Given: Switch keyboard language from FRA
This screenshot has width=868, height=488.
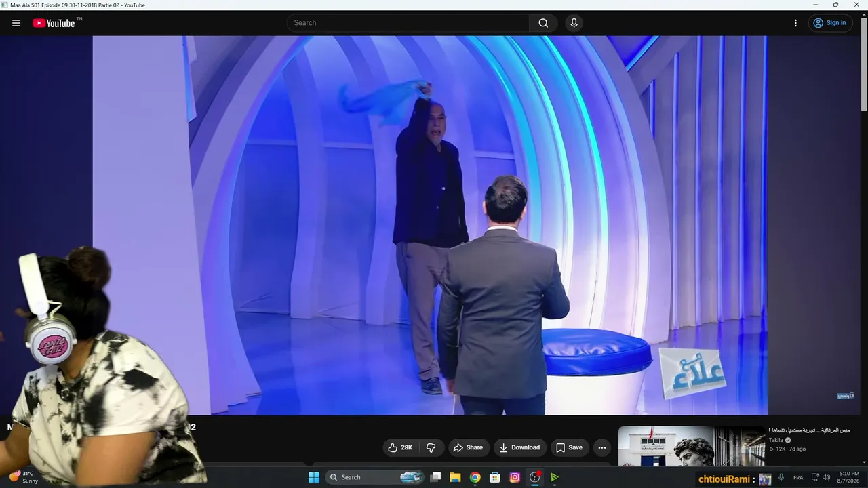Looking at the screenshot, I should tap(799, 477).
